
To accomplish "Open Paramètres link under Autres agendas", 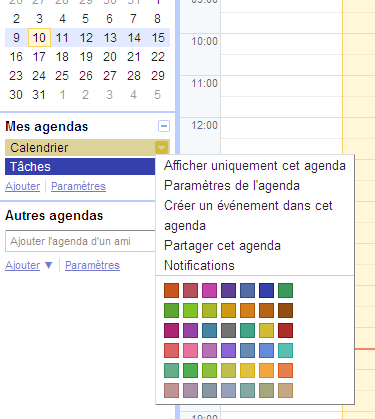I will tap(92, 265).
